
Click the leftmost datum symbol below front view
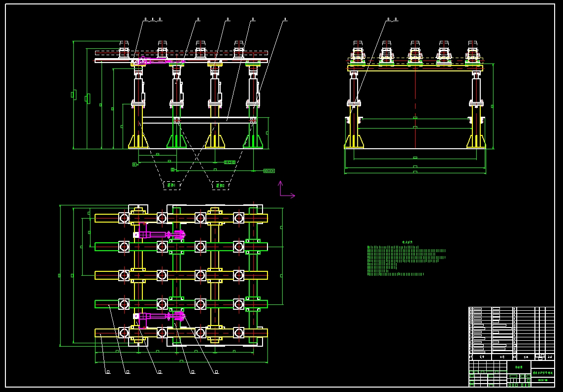134,164
